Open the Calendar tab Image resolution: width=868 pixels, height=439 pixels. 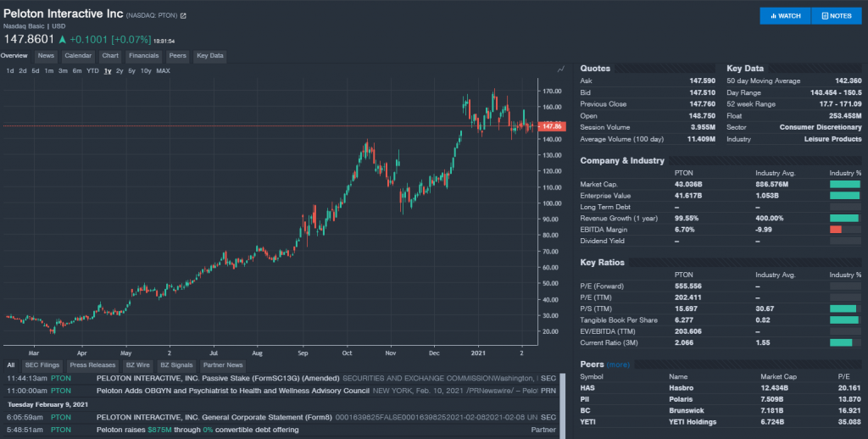pos(78,56)
